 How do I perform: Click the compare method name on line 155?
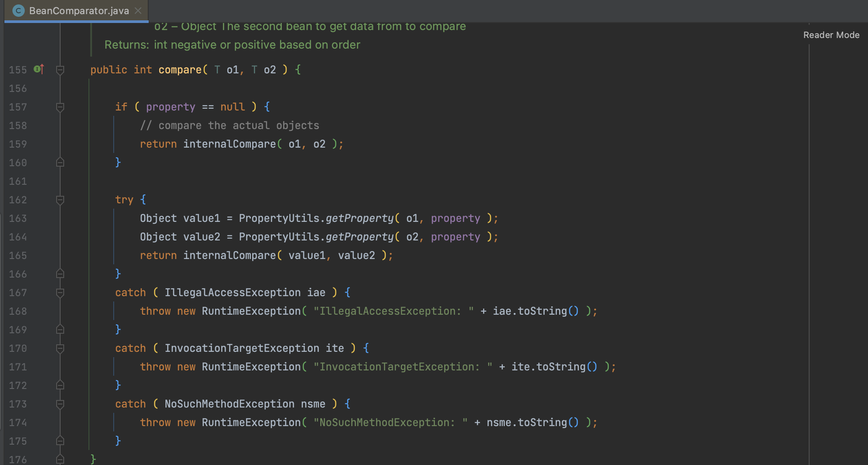pyautogui.click(x=180, y=70)
